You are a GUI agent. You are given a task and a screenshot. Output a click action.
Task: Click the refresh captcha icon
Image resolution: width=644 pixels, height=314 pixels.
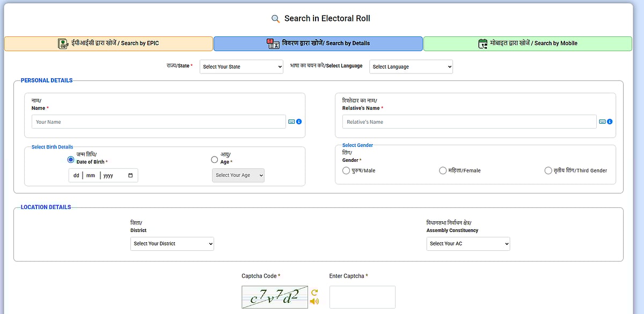coord(314,292)
